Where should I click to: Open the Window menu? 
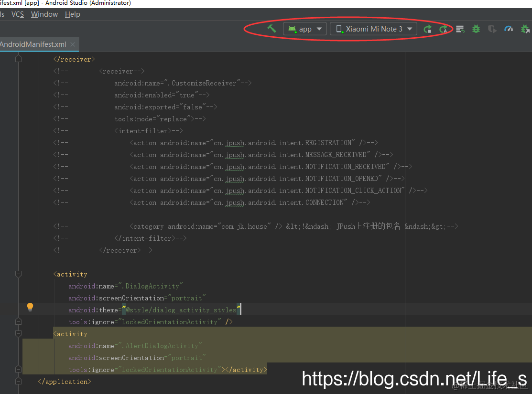pyautogui.click(x=44, y=14)
